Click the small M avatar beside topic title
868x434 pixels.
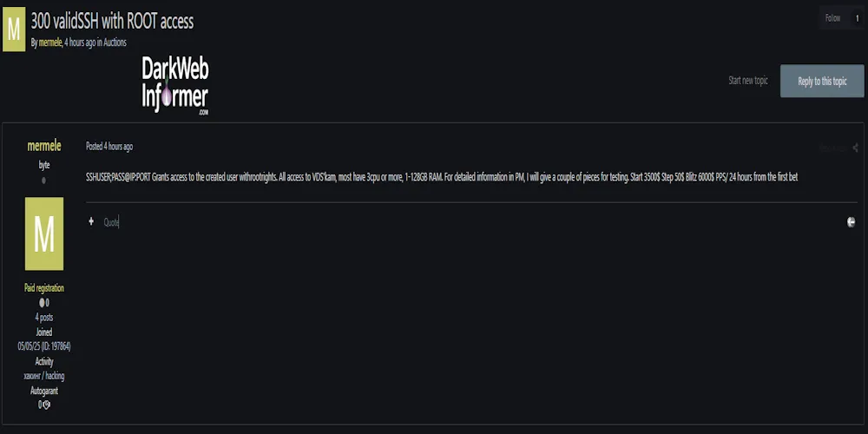tap(14, 28)
